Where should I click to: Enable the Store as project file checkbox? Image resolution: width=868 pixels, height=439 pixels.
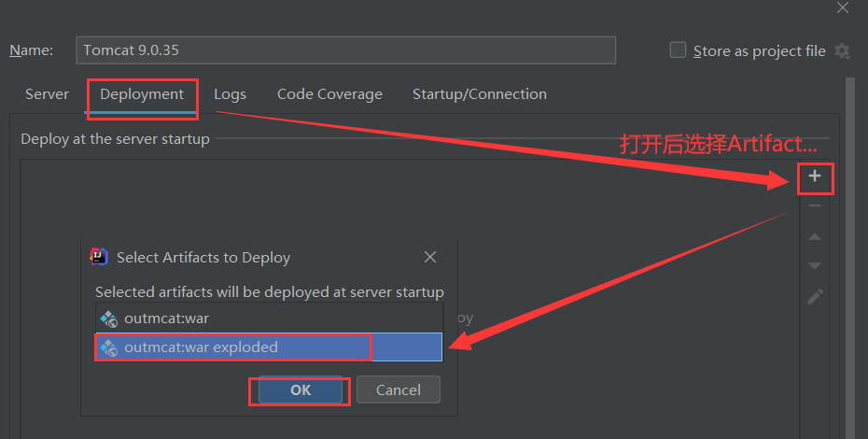(678, 50)
